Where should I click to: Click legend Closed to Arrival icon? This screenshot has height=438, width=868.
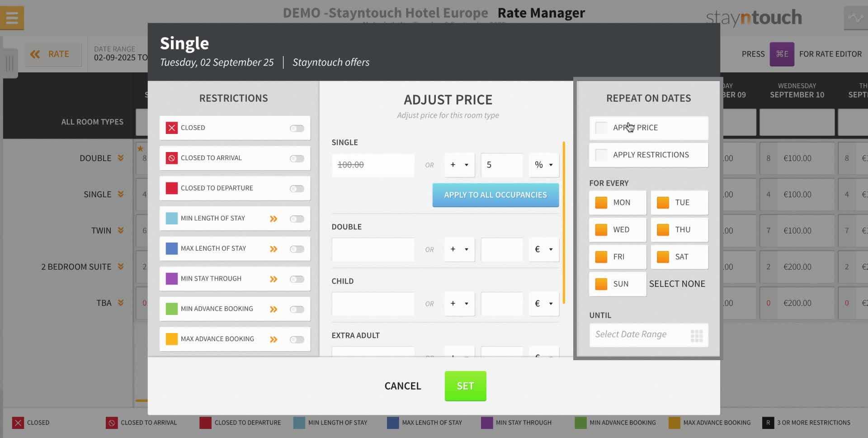(x=111, y=423)
